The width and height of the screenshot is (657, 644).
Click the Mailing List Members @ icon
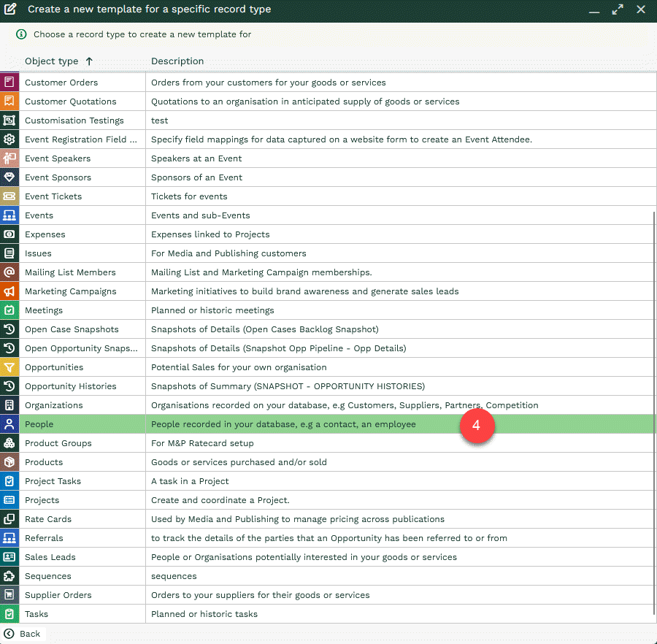click(9, 272)
